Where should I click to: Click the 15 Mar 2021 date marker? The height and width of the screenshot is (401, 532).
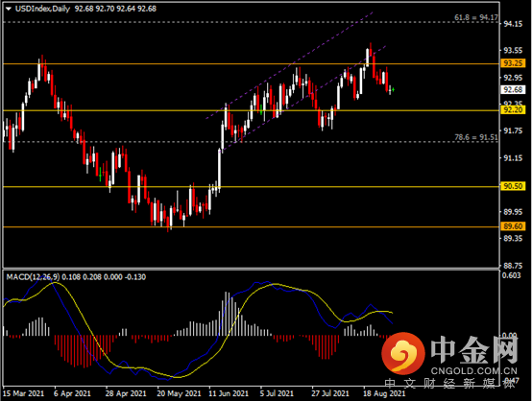[23, 393]
